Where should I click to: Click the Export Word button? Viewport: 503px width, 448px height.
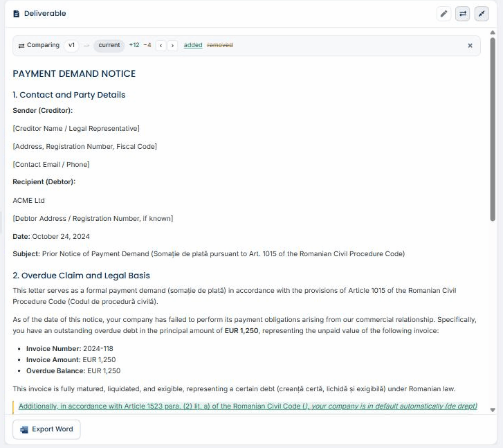pyautogui.click(x=46, y=429)
